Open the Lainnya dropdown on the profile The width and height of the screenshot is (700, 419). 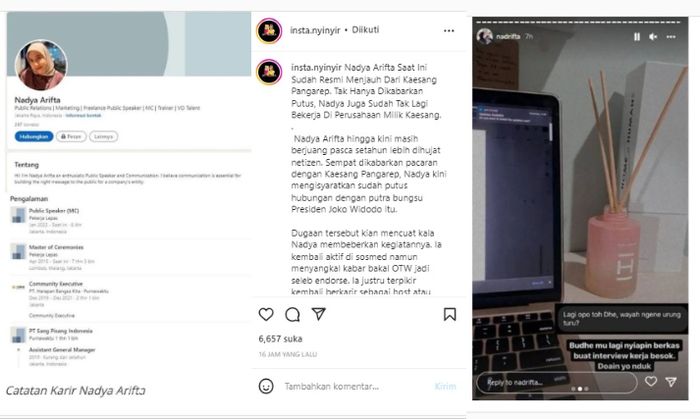tap(104, 137)
